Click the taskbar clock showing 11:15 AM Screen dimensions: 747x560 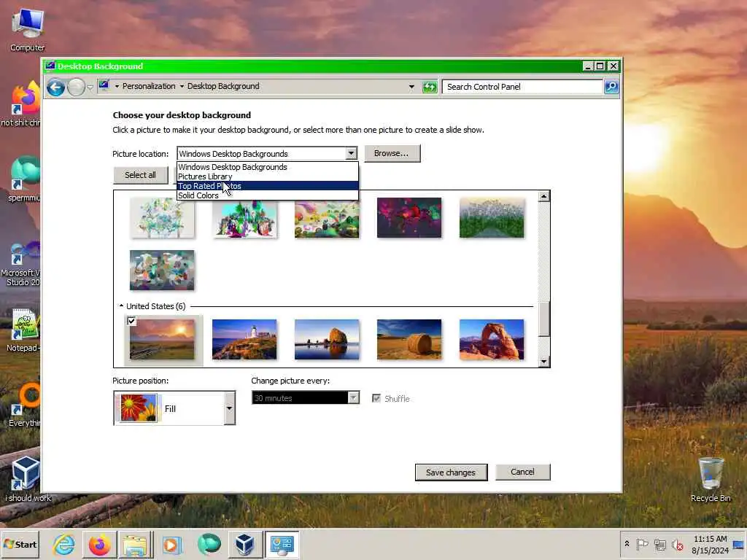pyautogui.click(x=710, y=545)
